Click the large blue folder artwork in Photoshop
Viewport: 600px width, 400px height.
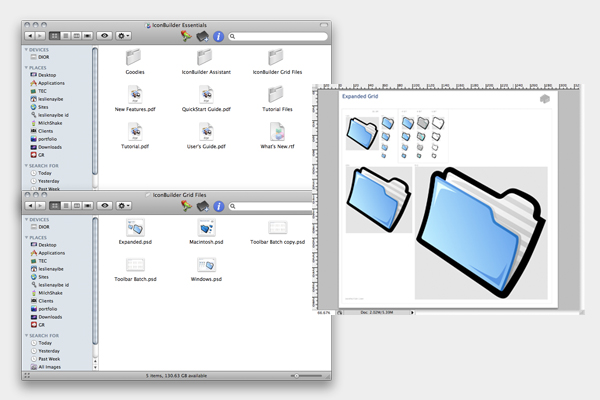pyautogui.click(x=481, y=233)
